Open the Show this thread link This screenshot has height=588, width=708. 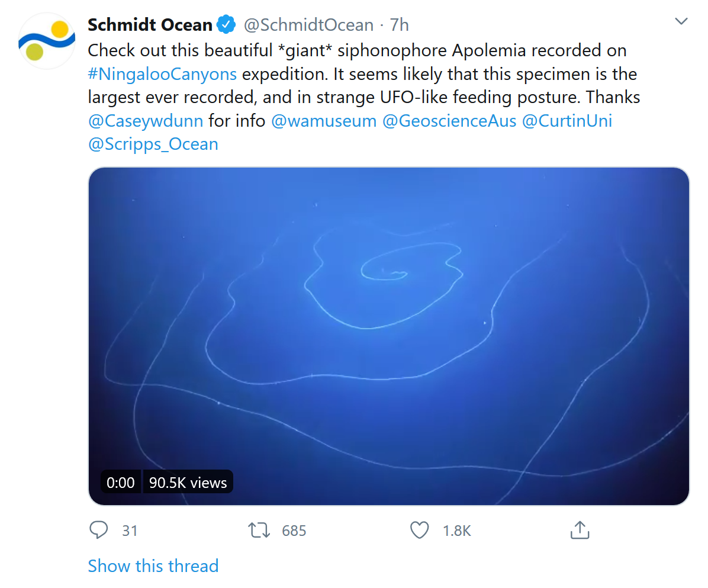(153, 566)
